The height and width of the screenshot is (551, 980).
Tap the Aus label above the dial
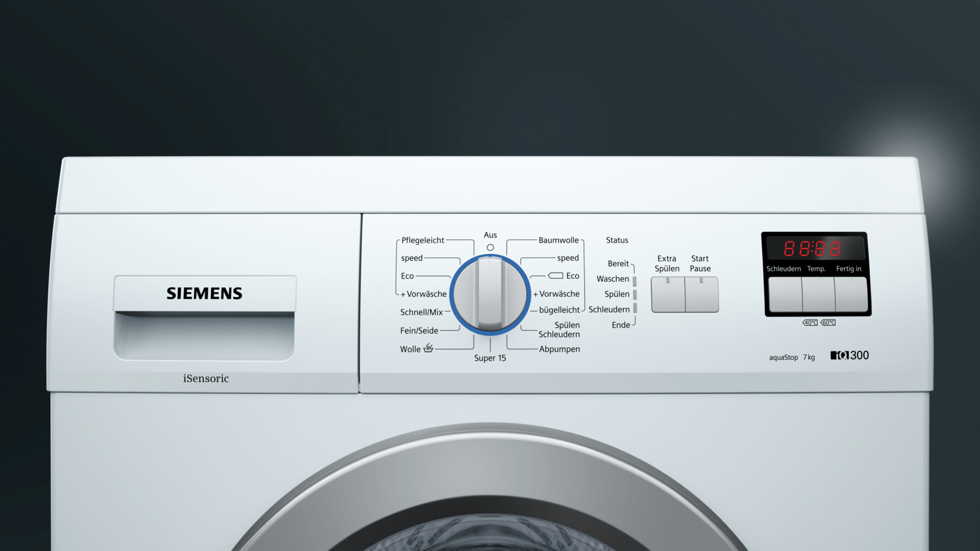[490, 235]
